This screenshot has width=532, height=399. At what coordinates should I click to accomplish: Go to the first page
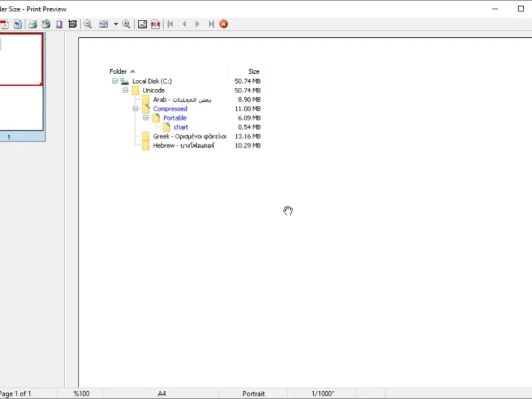tap(170, 24)
